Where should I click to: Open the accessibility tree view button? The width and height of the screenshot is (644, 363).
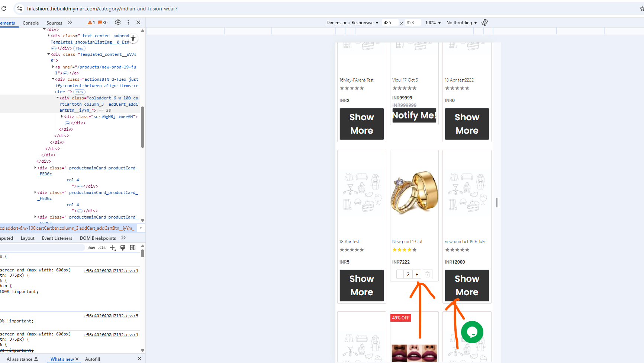pos(133,38)
